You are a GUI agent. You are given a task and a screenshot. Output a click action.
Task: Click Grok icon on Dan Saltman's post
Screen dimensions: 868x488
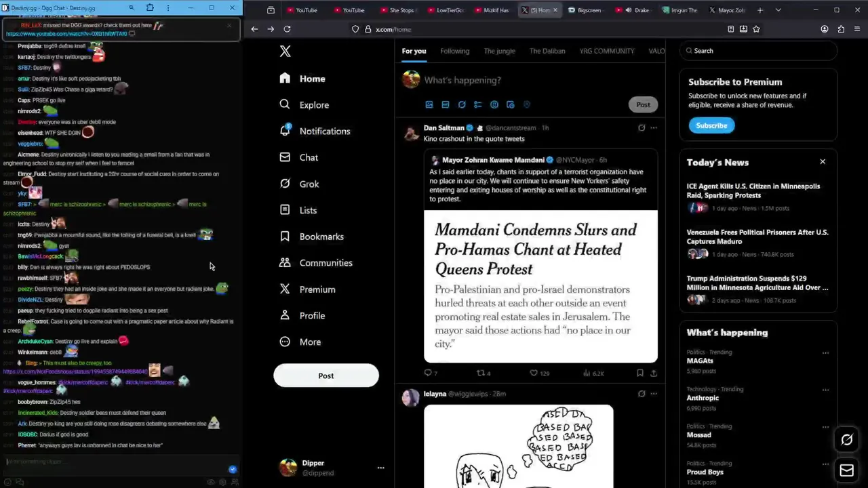click(642, 127)
